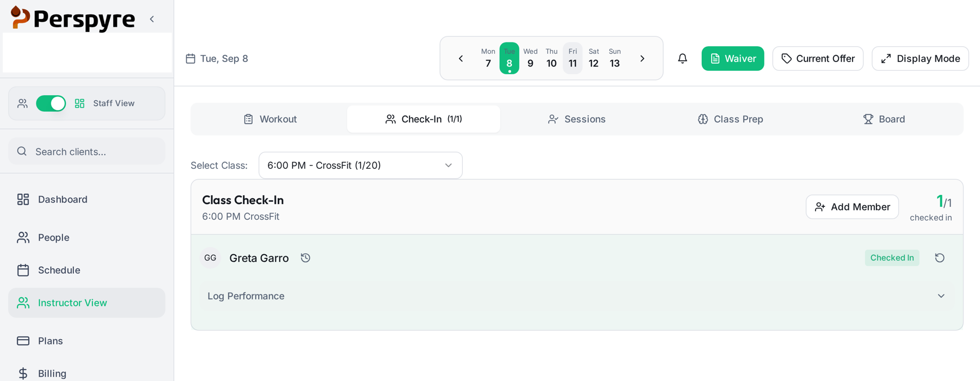Switch to the Sessions tab
This screenshot has width=980, height=381.
click(x=577, y=119)
